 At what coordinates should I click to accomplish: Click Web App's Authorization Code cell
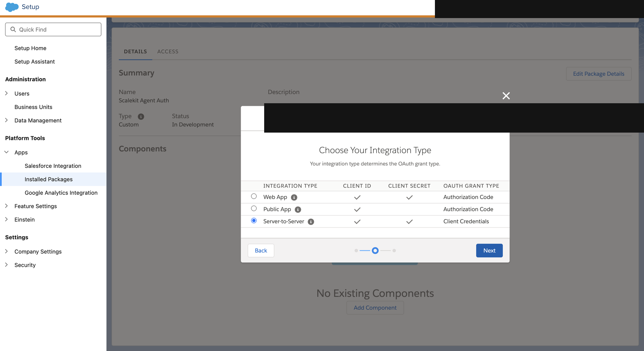[468, 197]
